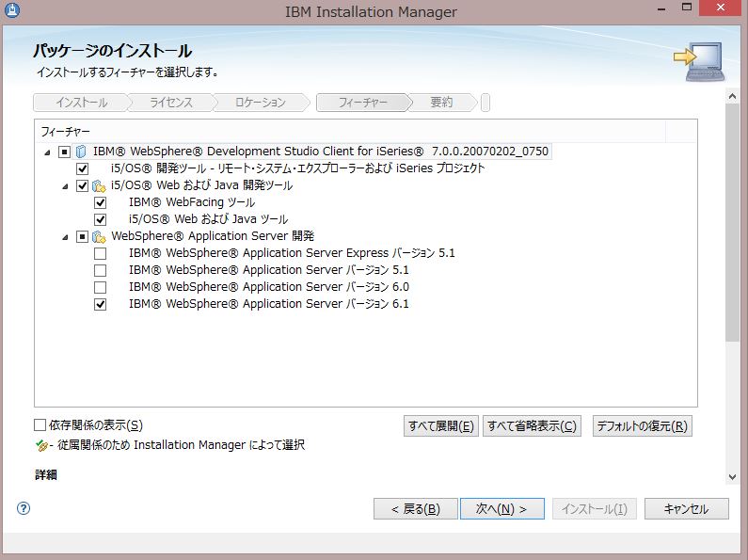The height and width of the screenshot is (560, 748).
Task: Select row i5/OS Web および Java ツール
Action: click(208, 219)
